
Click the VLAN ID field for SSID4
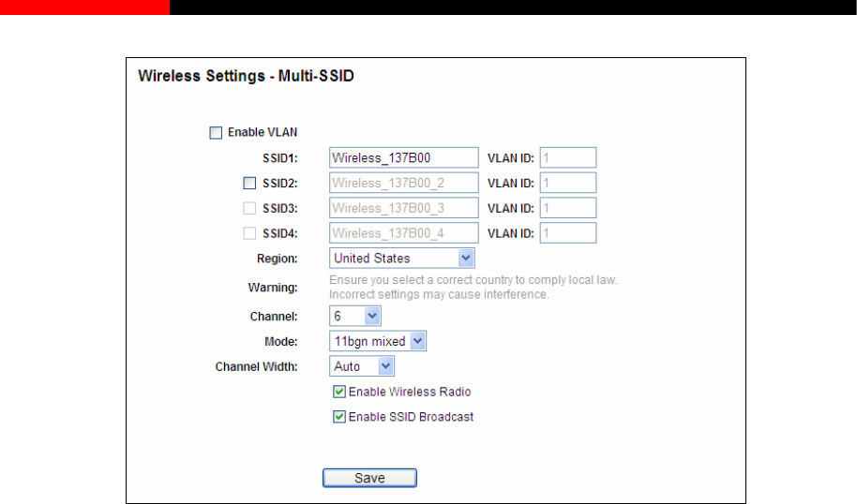(568, 233)
